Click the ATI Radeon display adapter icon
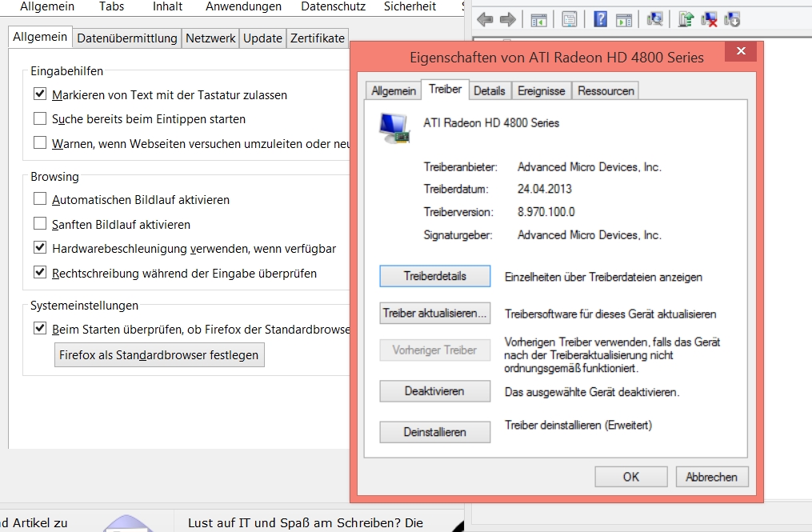Viewport: 812px width, 532px height. 394,128
